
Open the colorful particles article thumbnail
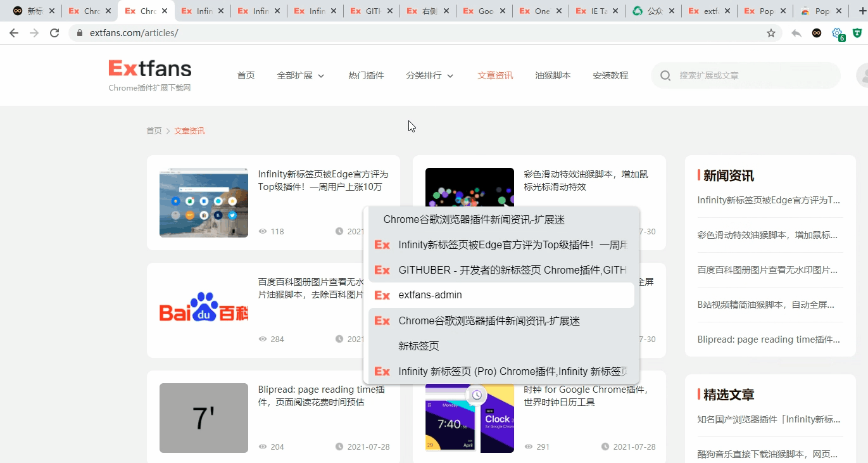470,187
